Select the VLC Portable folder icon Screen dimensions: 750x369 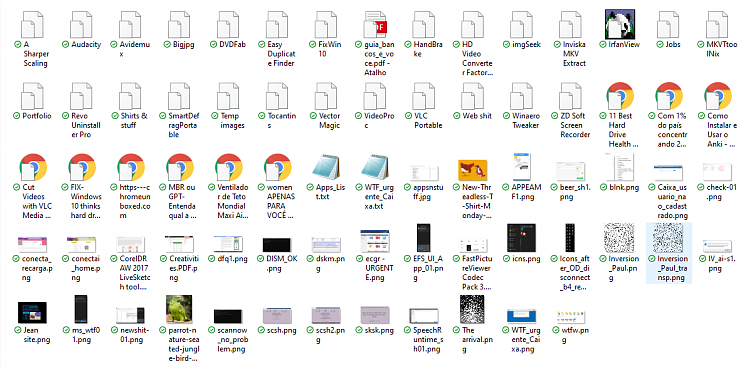click(x=424, y=96)
